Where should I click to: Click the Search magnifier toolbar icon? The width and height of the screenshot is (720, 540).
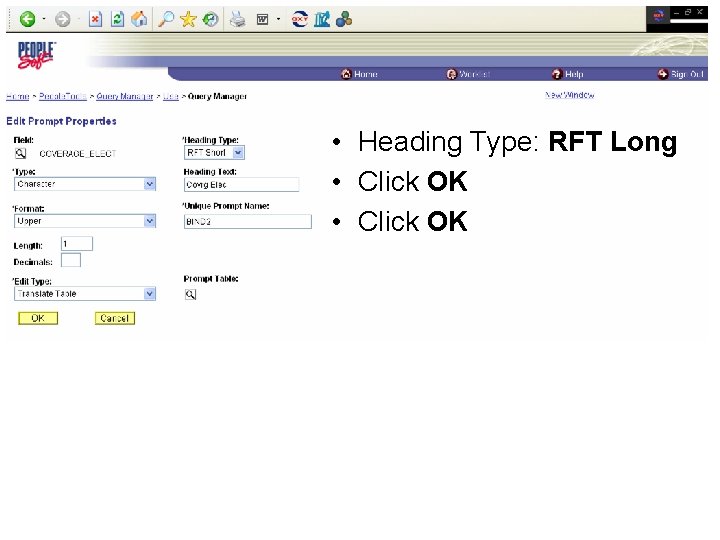click(x=166, y=19)
